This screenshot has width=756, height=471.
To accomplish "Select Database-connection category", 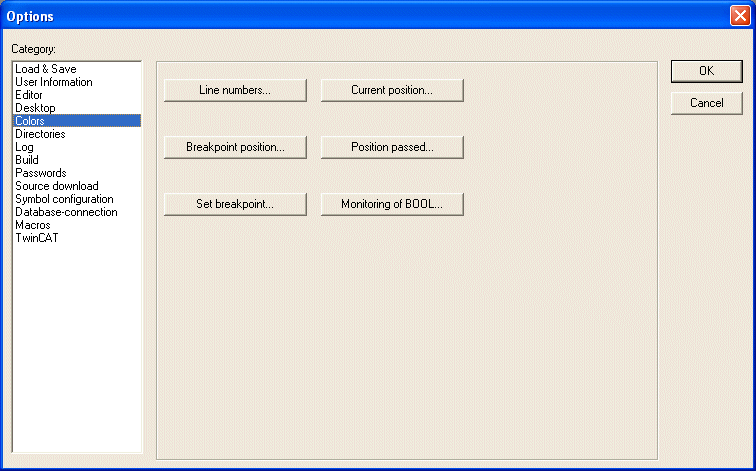I will pos(77,212).
